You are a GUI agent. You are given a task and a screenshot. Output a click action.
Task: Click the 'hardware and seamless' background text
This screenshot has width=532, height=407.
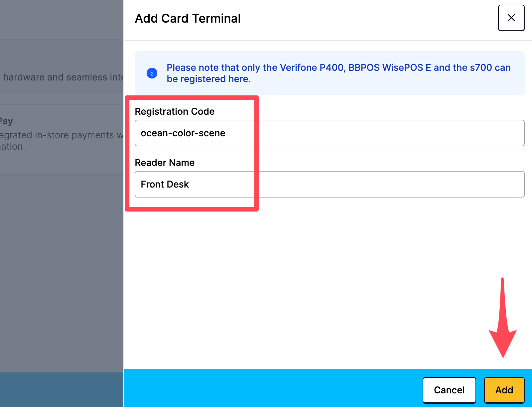pyautogui.click(x=62, y=77)
